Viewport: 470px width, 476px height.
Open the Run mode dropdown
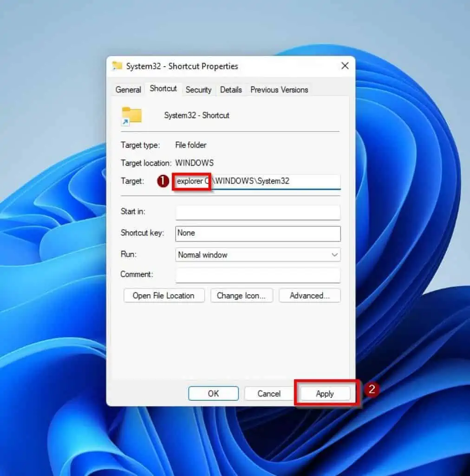[258, 255]
